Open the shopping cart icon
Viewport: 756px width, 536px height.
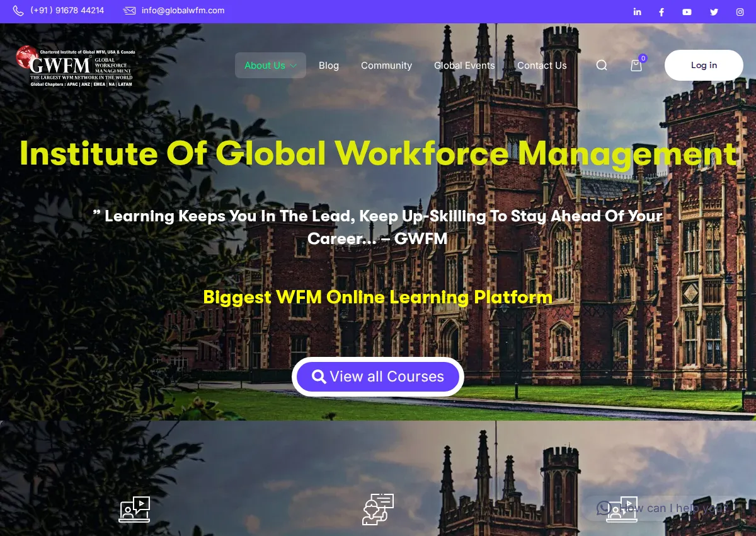coord(636,65)
